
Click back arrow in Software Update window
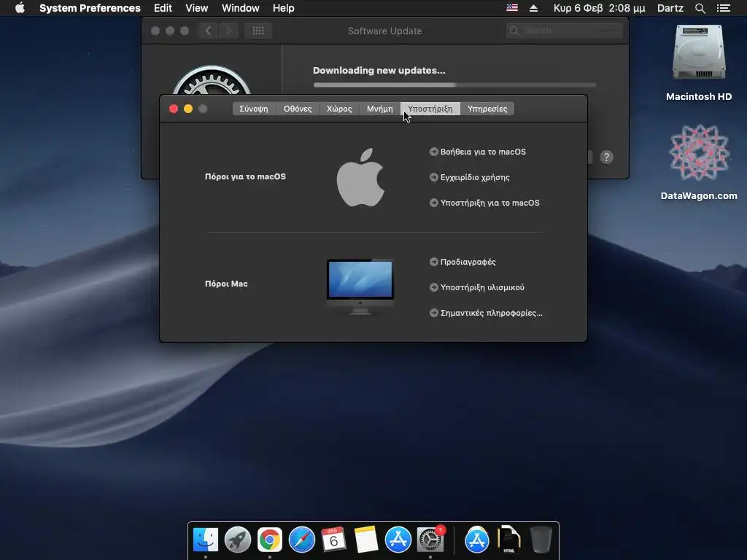click(x=208, y=31)
